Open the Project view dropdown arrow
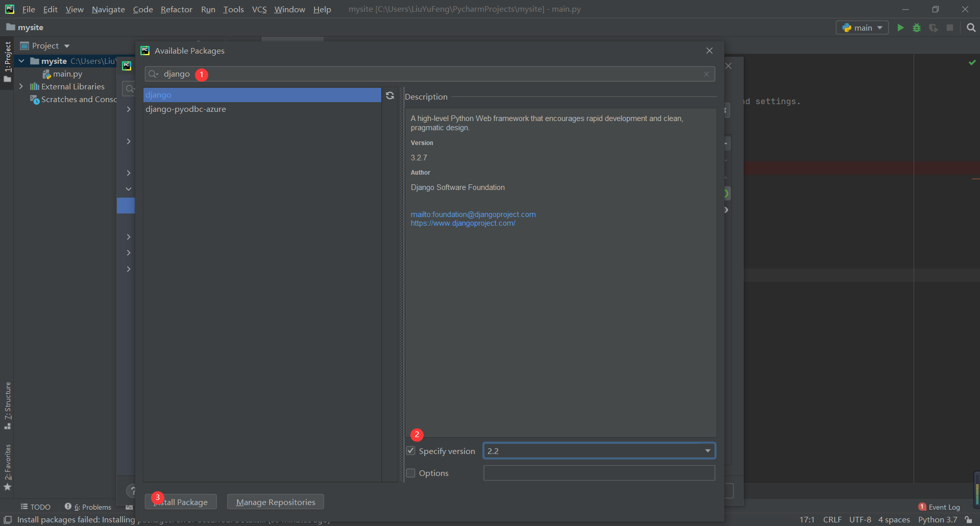Image resolution: width=980 pixels, height=526 pixels. click(x=67, y=46)
